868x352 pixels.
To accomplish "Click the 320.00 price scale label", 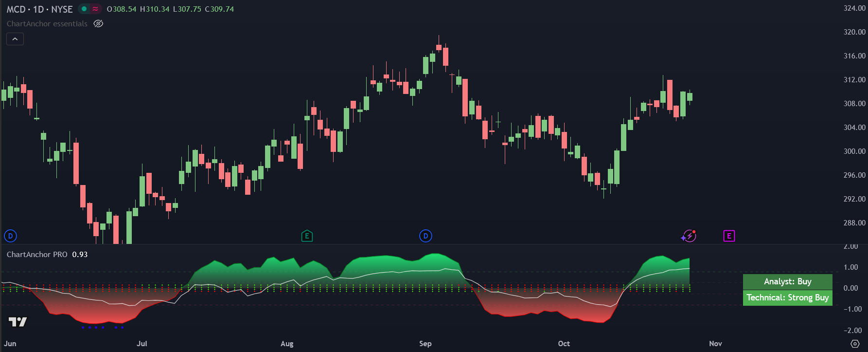I will pyautogui.click(x=854, y=32).
